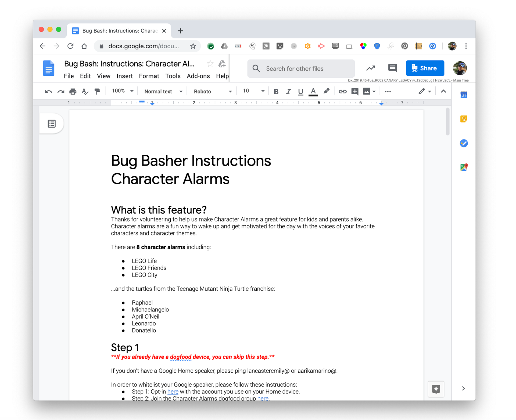Open the Add-ons menu
The height and width of the screenshot is (420, 516).
pyautogui.click(x=198, y=76)
